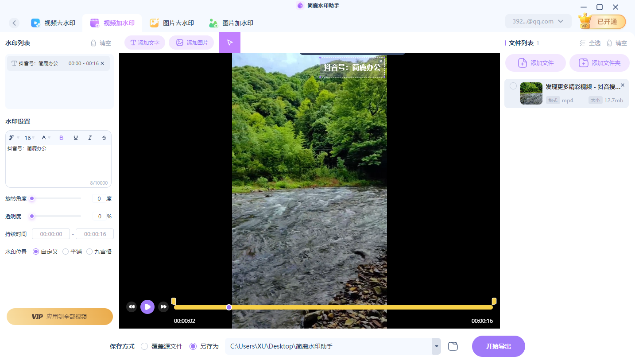Screen dimensions: 635x364
Task: Click the rotation angle value field
Action: [99, 199]
